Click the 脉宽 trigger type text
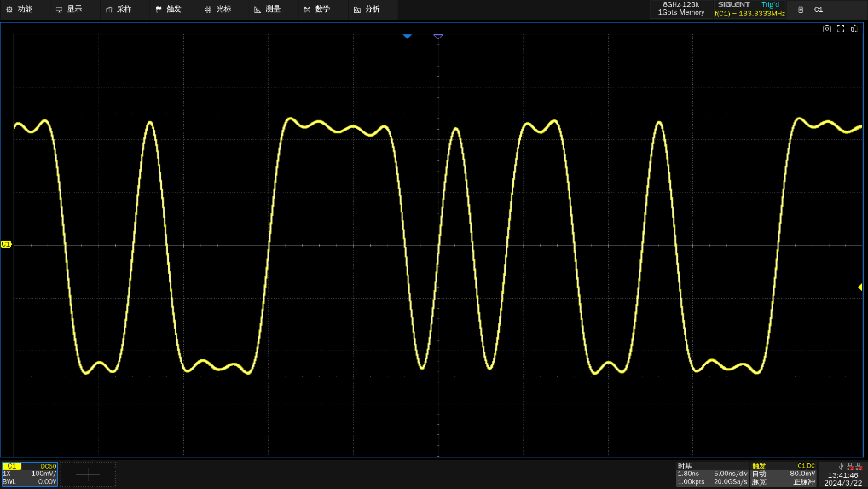 coord(759,482)
